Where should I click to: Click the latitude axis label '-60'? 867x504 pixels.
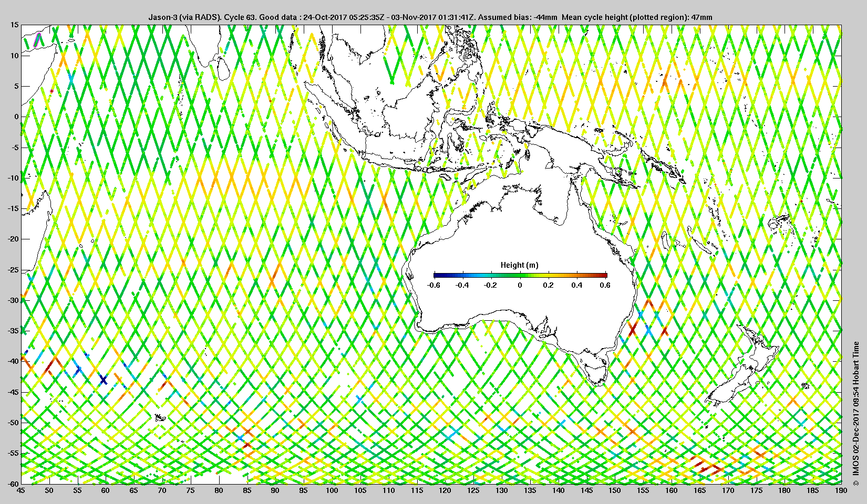coord(13,484)
